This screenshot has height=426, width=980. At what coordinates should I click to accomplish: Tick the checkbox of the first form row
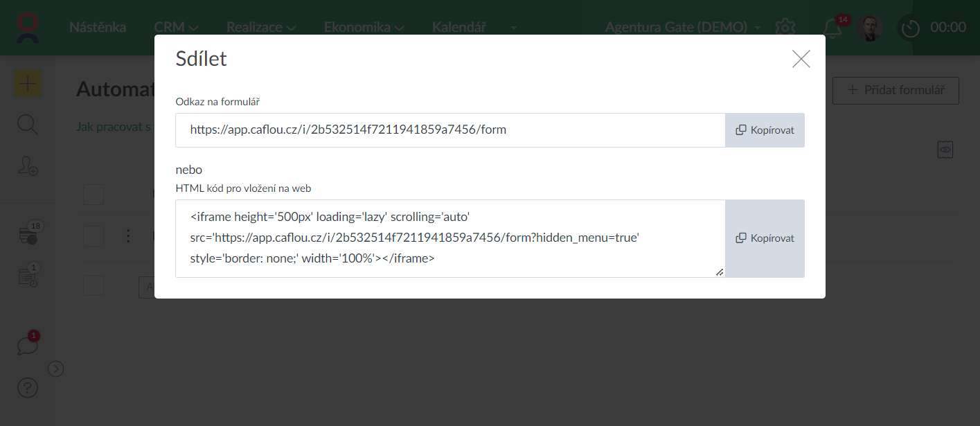[93, 236]
